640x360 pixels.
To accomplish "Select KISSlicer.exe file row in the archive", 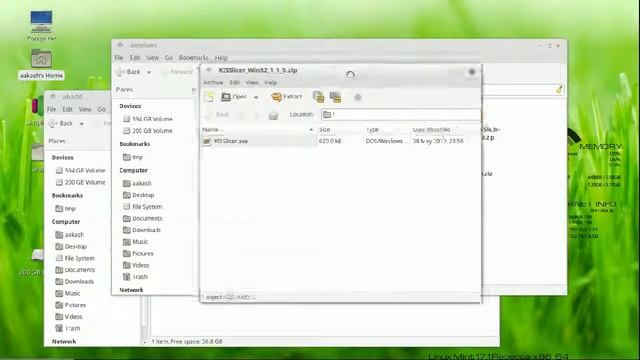I will [341, 141].
